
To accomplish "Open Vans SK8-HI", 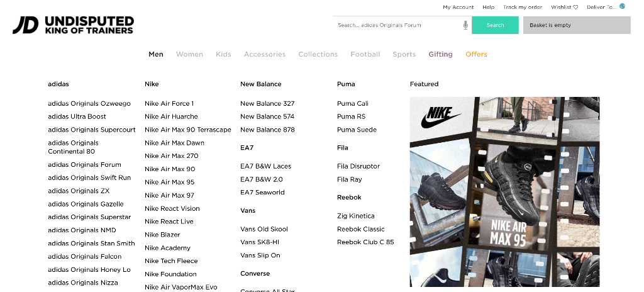I will [260, 242].
